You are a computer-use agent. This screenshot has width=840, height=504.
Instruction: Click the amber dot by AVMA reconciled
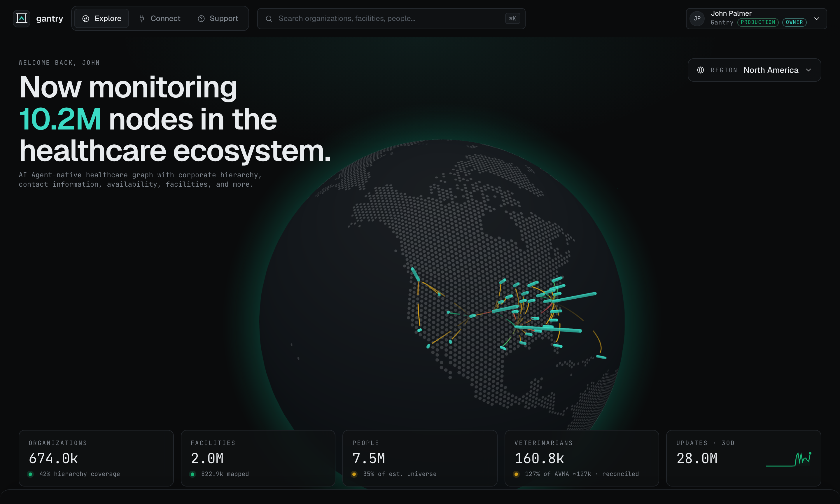(516, 474)
